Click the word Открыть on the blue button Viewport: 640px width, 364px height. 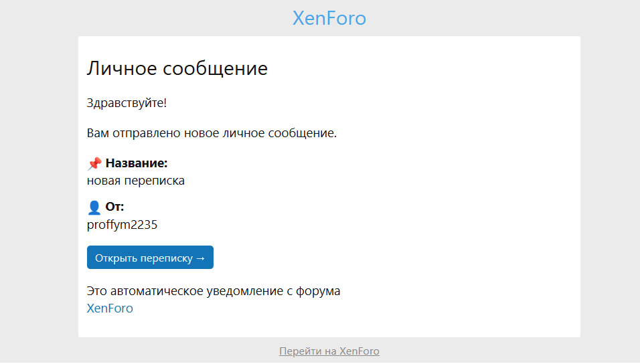116,258
